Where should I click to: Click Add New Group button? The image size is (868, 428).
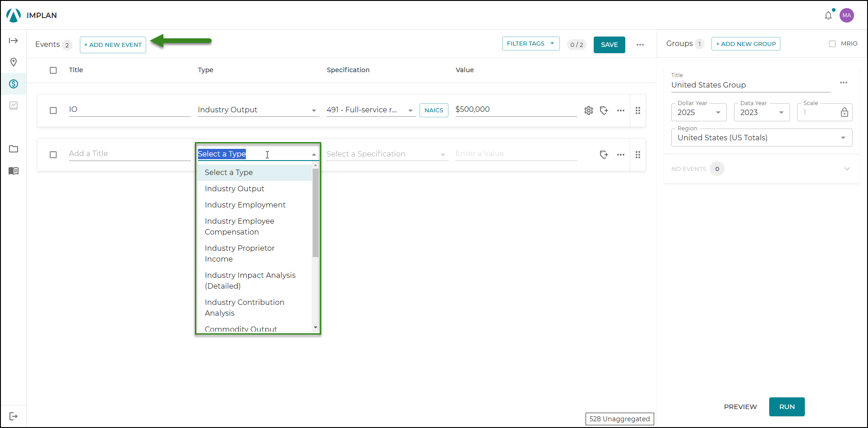[746, 44]
